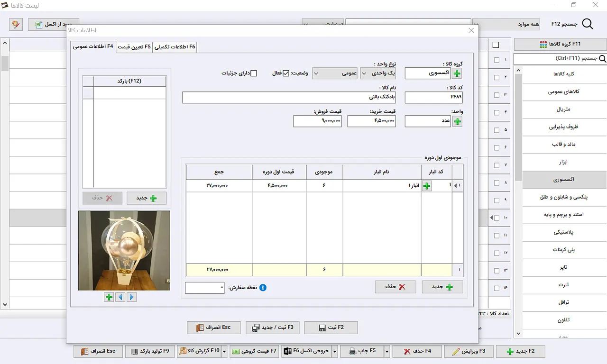607x364 pixels.
Task: Click F2 جدید on bottom toolbar
Action: (x=520, y=351)
